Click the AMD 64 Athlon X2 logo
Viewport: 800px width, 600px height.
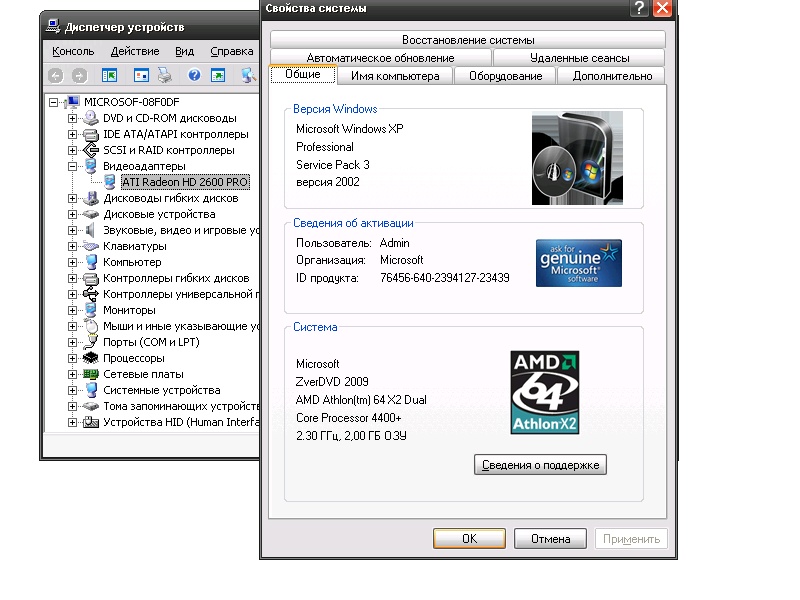[544, 392]
